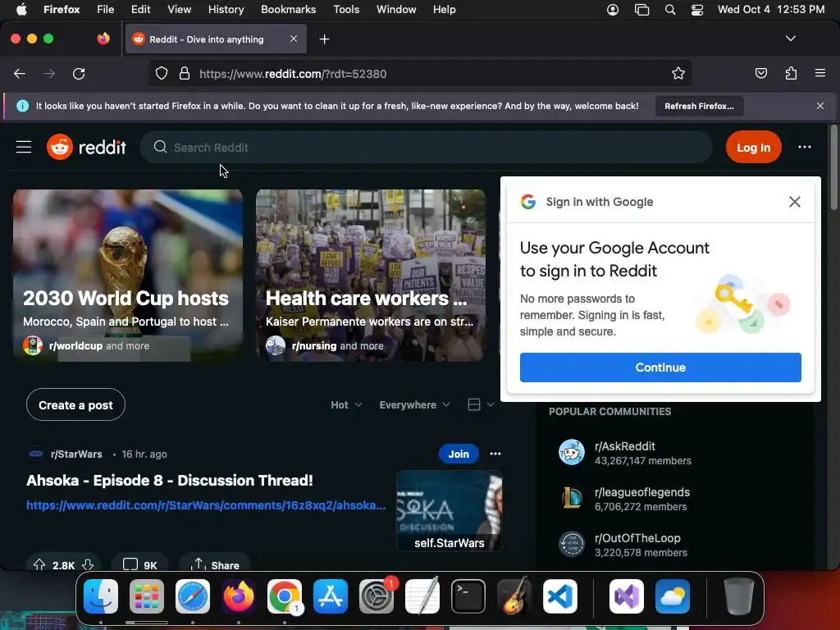Image resolution: width=840 pixels, height=630 pixels.
Task: Open r/OutOfTheLoop community
Action: click(637, 538)
